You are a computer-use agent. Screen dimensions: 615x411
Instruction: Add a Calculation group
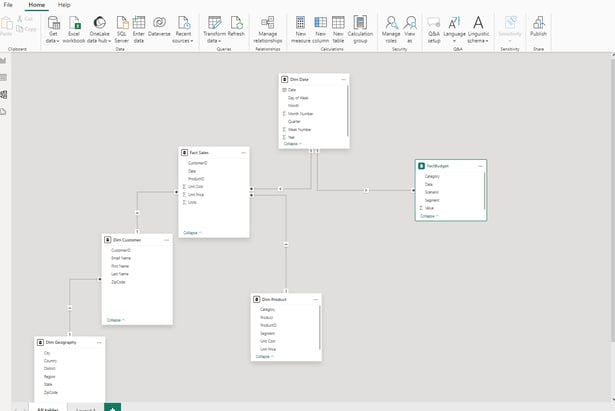[360, 29]
